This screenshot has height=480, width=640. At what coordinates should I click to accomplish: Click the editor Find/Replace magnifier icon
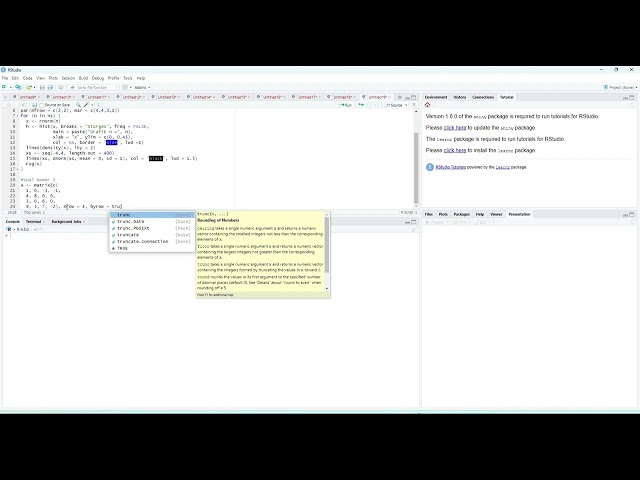78,105
